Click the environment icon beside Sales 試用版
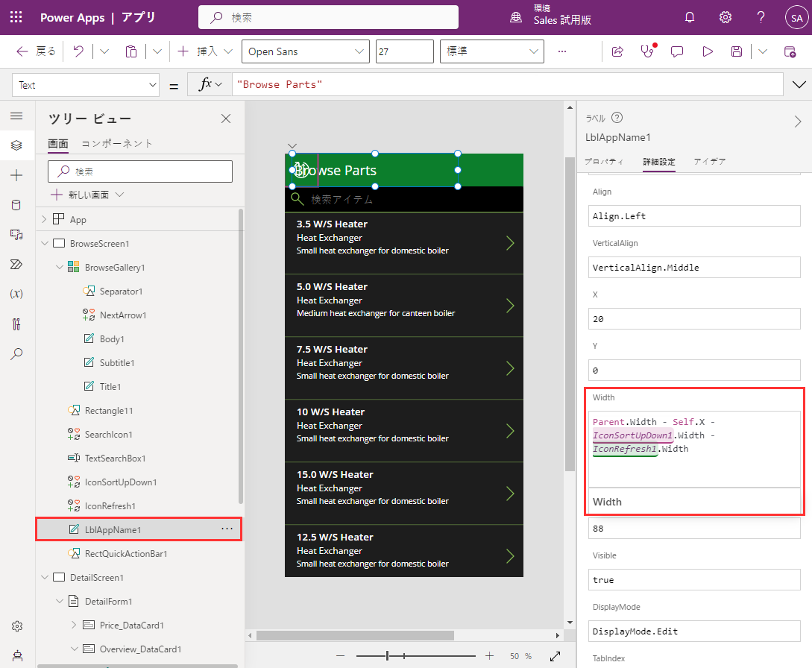This screenshot has width=812, height=668. point(516,18)
